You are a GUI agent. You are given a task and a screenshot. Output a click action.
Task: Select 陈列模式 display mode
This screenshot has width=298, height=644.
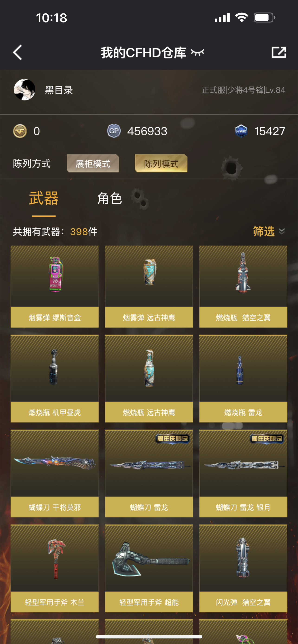[161, 163]
